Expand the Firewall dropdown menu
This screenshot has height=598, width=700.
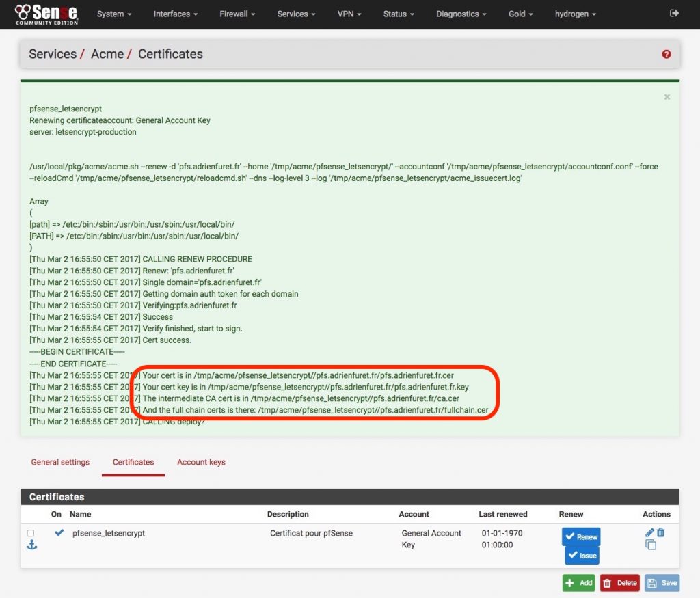point(237,14)
